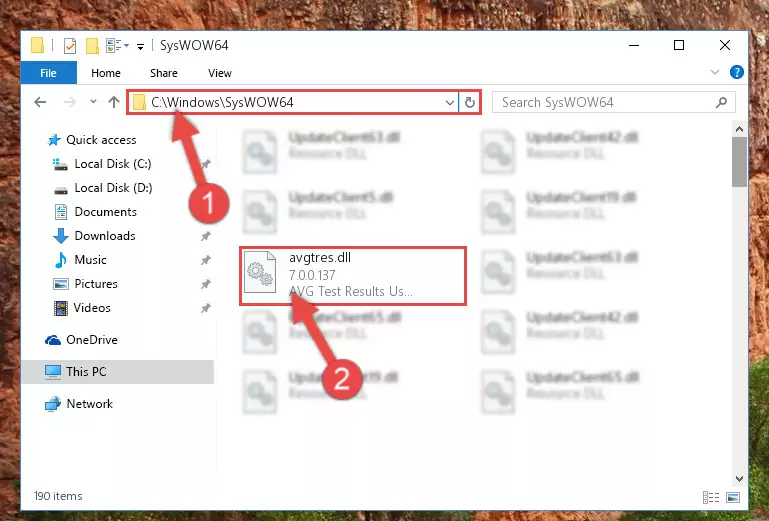
Task: Click the file list scrollbar down arrow
Action: [739, 478]
